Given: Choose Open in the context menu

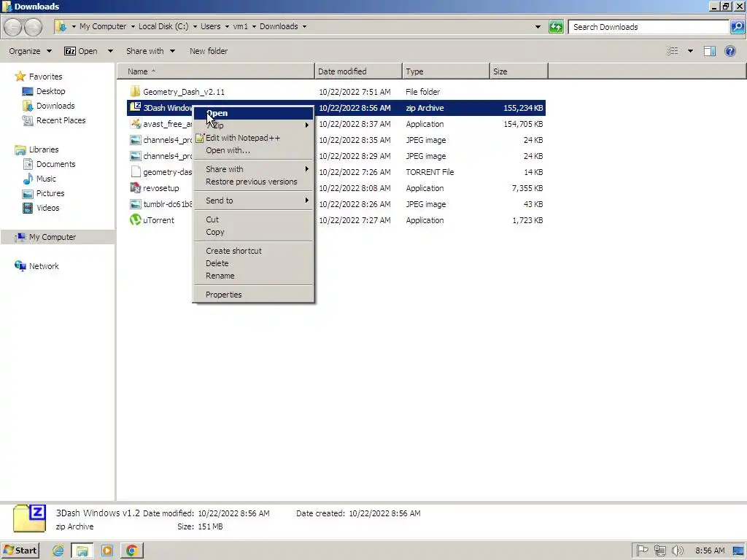Looking at the screenshot, I should [253, 113].
